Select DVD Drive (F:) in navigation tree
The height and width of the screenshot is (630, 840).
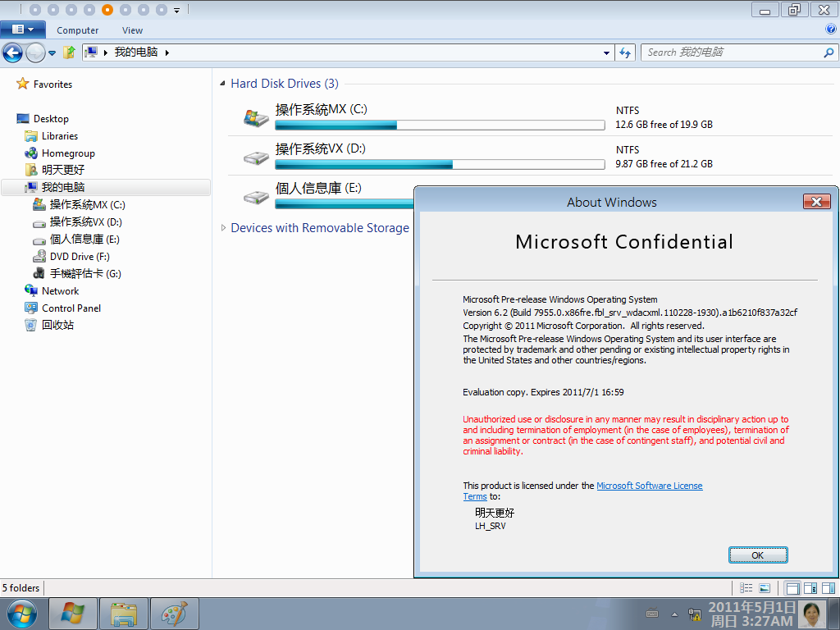click(x=80, y=257)
